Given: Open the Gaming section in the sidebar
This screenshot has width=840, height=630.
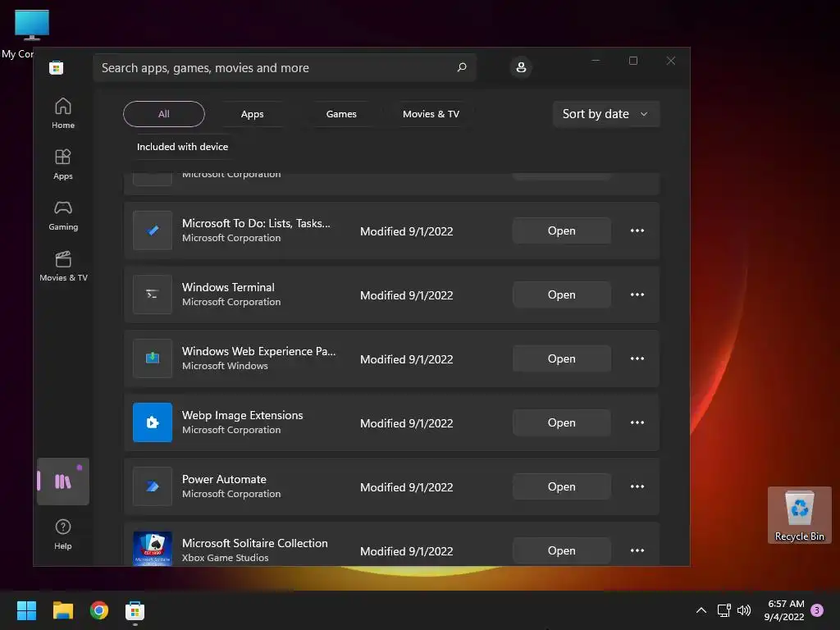Looking at the screenshot, I should coord(62,215).
